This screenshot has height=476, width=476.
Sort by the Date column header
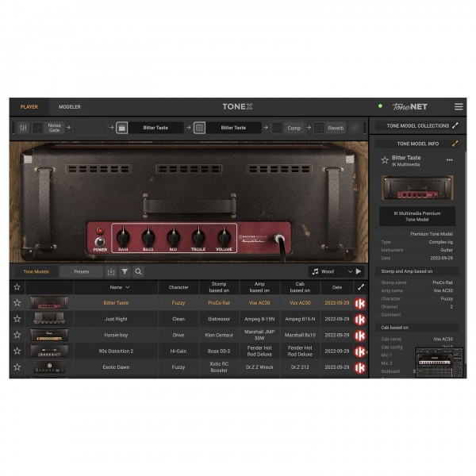(x=337, y=287)
